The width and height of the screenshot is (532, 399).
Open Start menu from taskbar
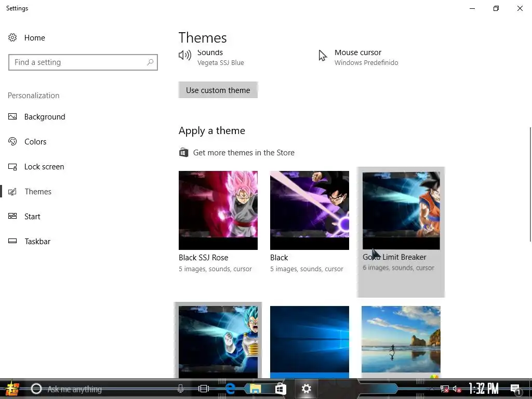12,389
